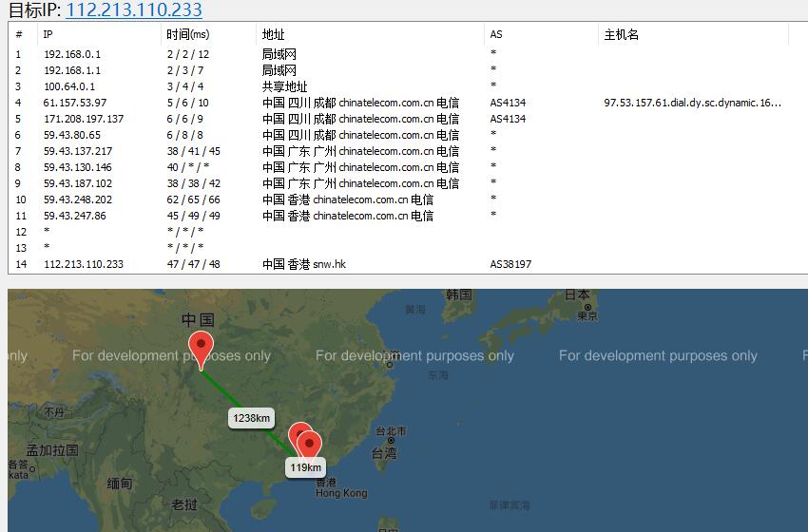The width and height of the screenshot is (808, 532).
Task: Click the 香港 chinatelecom address in row 10
Action: [348, 199]
